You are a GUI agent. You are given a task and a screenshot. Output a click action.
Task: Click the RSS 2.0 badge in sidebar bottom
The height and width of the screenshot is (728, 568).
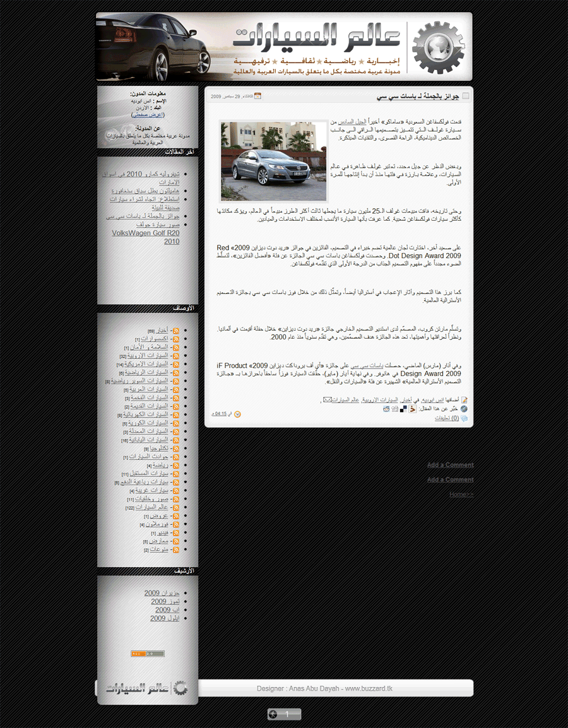point(147,654)
